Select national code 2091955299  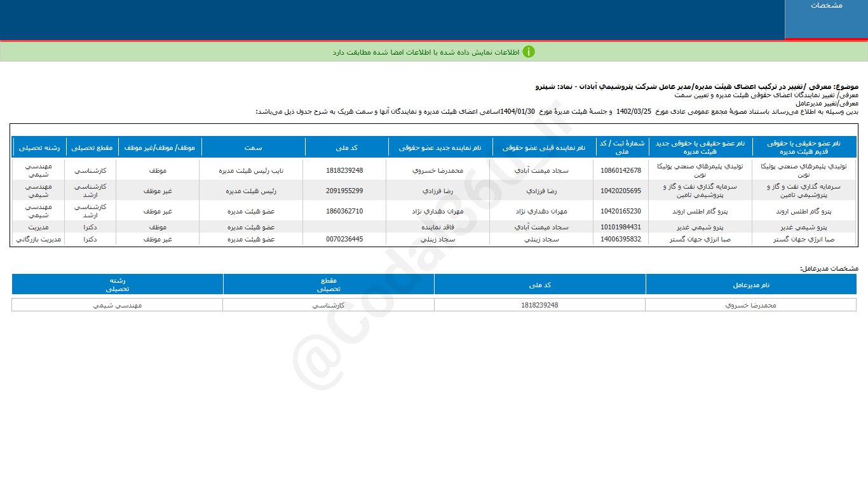pos(344,191)
